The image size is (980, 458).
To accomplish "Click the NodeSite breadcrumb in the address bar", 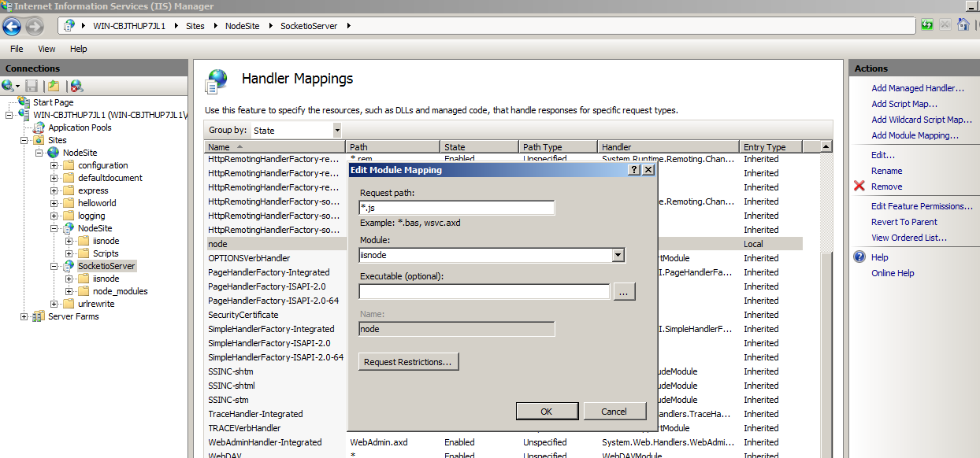I will [x=243, y=26].
